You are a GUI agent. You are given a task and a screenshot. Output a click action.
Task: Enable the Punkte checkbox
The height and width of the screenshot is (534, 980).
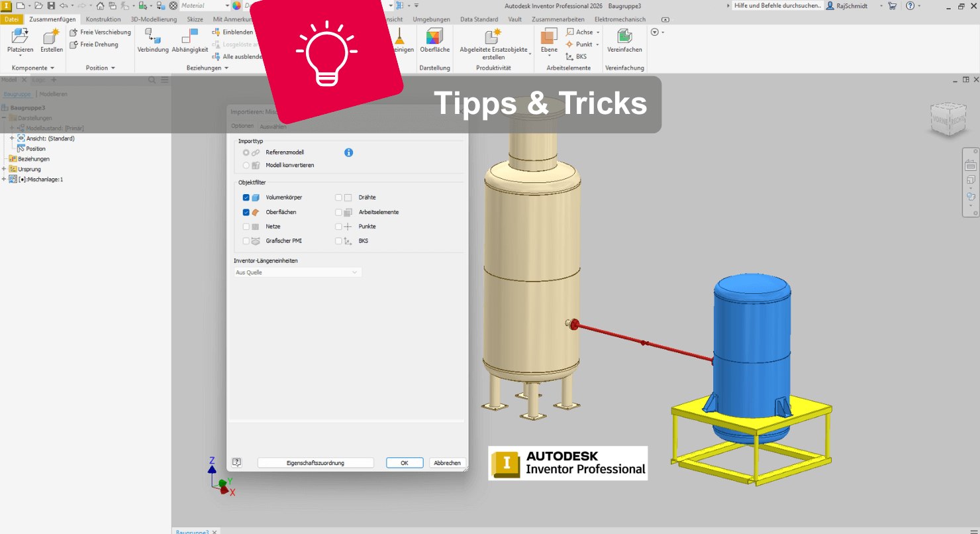(x=338, y=227)
